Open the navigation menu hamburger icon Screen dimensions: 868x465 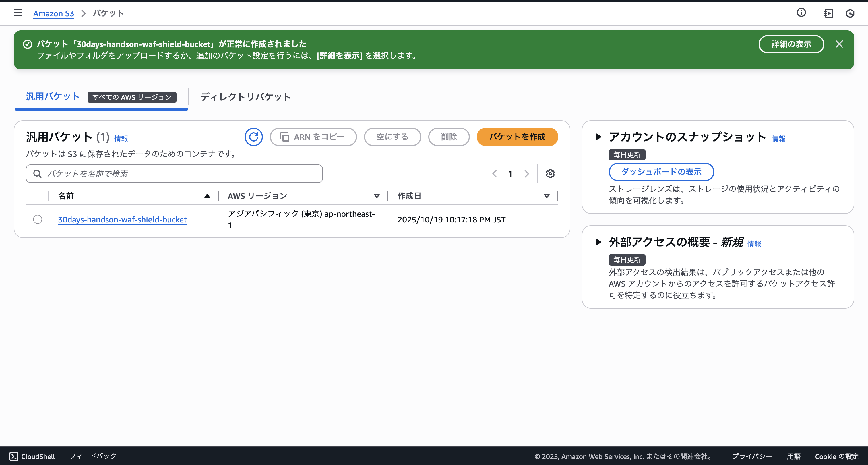coord(18,13)
